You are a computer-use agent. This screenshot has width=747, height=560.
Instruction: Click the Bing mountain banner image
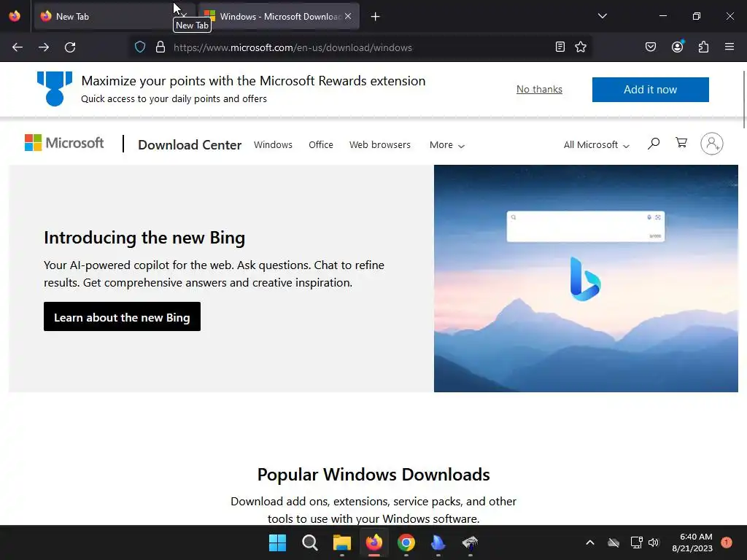[586, 279]
